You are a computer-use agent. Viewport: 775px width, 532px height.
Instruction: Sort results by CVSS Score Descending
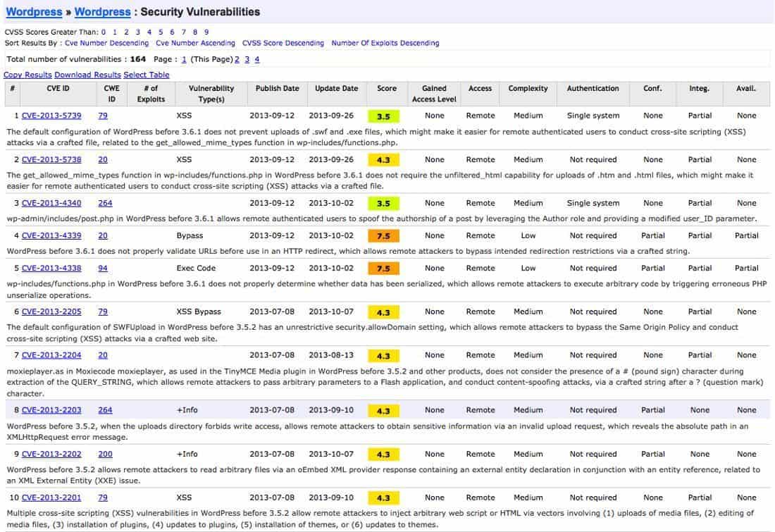point(283,43)
